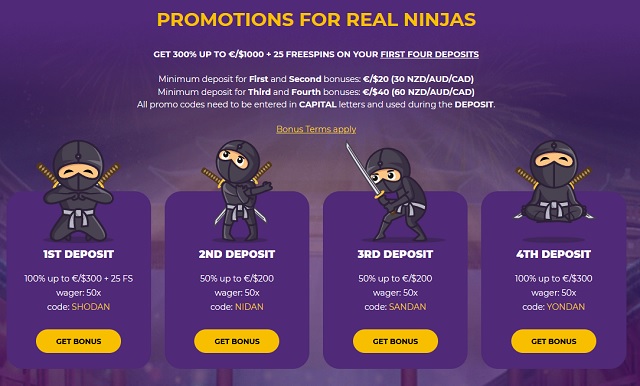
Task: Get bonus for the 2nd deposit
Action: click(237, 341)
